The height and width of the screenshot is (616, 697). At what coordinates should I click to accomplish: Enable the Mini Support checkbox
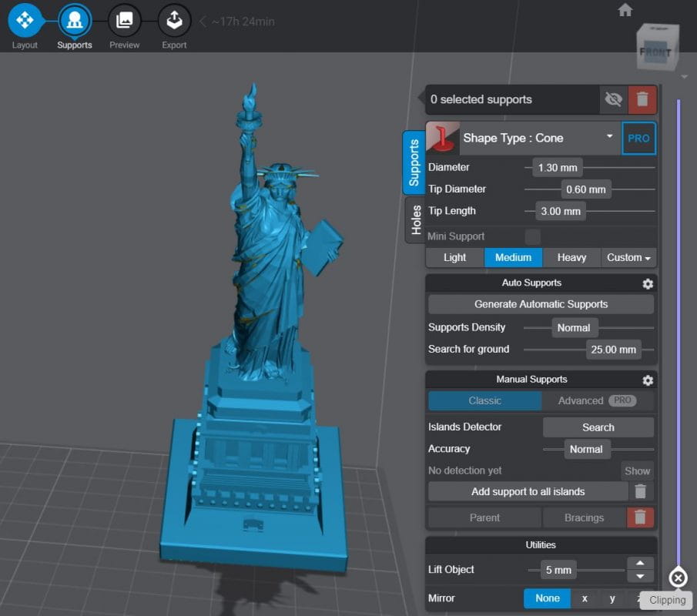click(x=532, y=236)
